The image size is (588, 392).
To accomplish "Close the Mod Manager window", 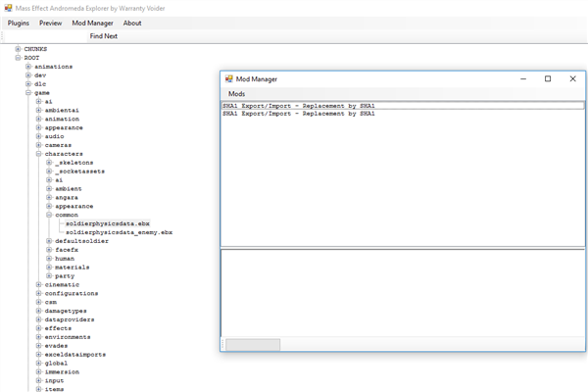I will tap(572, 78).
